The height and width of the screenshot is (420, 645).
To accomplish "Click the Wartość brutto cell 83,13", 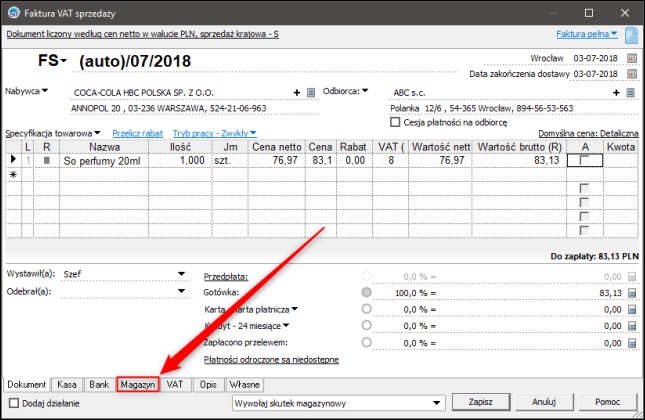I will 520,160.
